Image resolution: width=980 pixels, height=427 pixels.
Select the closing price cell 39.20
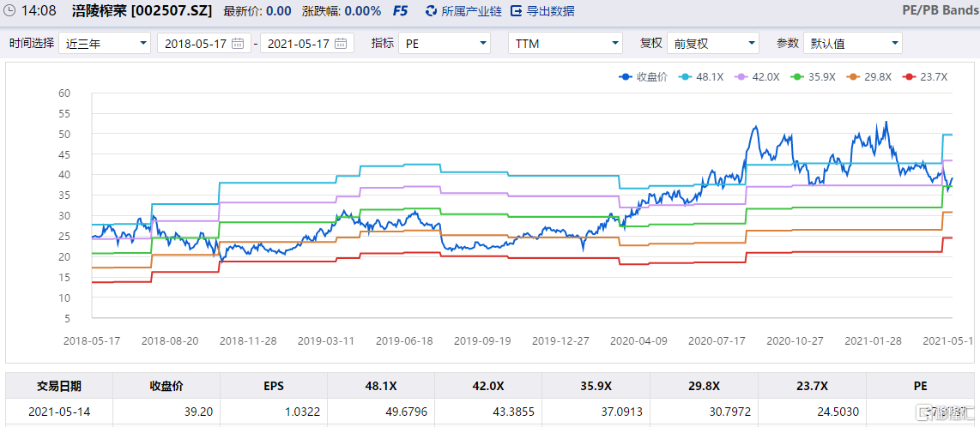click(166, 412)
